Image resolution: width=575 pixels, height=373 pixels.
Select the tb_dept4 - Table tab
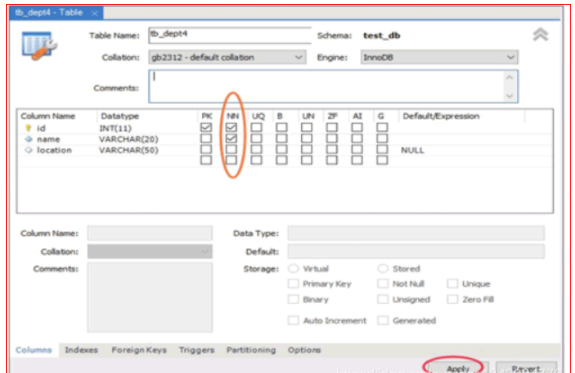coord(55,13)
